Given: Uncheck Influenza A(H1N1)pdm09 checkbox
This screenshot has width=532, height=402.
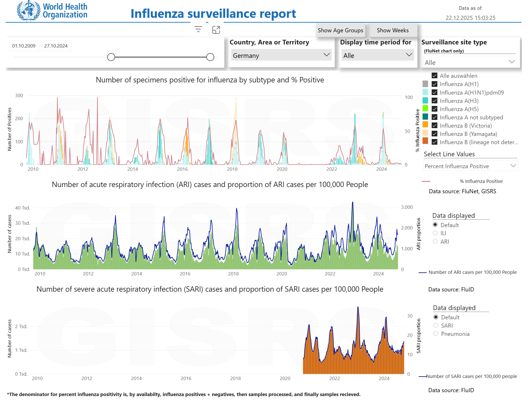Looking at the screenshot, I should click(434, 92).
